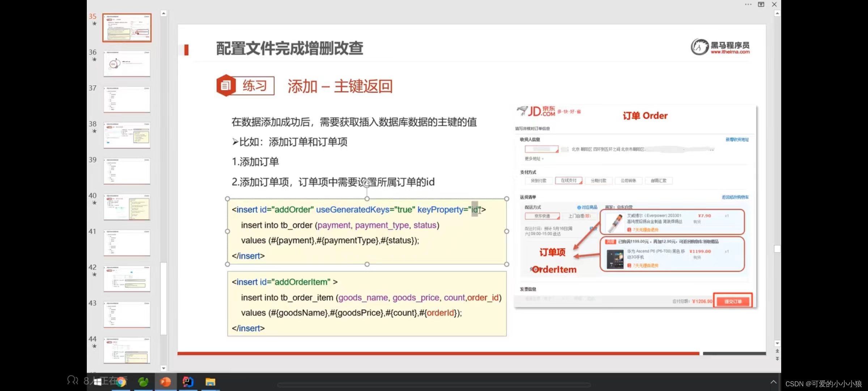This screenshot has width=868, height=391.
Task: Click text line 1.添加订单
Action: click(x=255, y=162)
